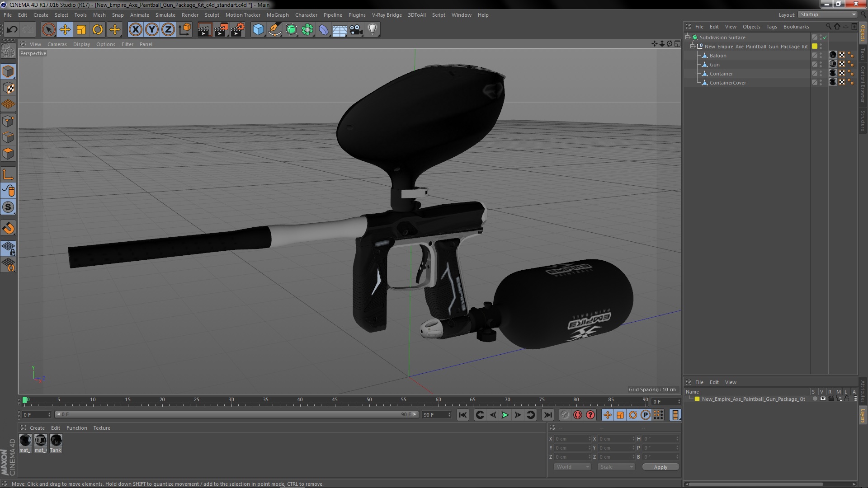868x488 pixels.
Task: Select the ContainerCover object
Action: coord(728,83)
